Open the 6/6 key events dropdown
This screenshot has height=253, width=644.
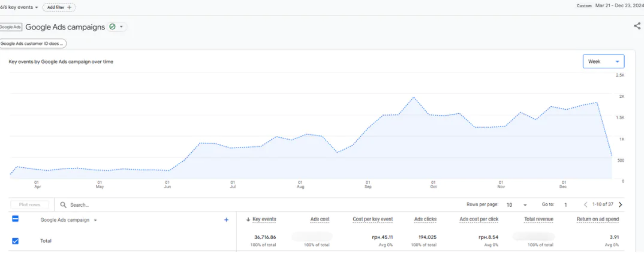(19, 7)
